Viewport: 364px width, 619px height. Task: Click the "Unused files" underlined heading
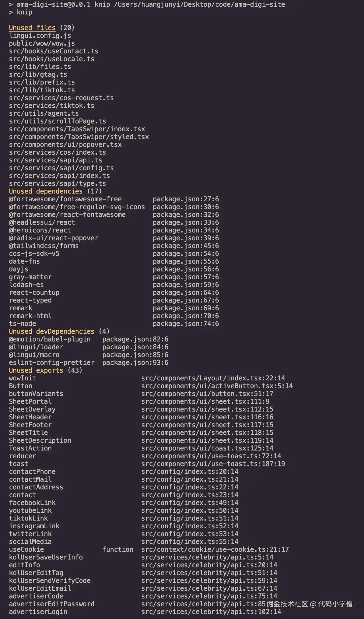pyautogui.click(x=32, y=28)
